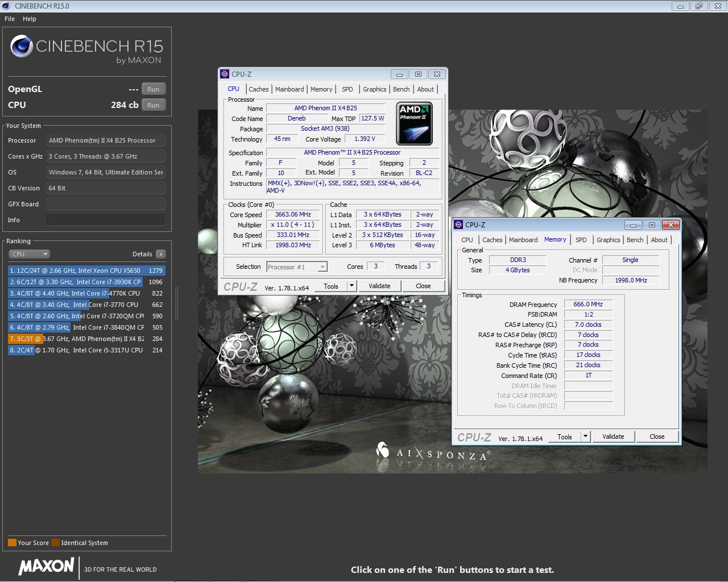Select ranking entry Intel Core i5-3317U
The width and height of the screenshot is (728, 582).
[x=86, y=350]
